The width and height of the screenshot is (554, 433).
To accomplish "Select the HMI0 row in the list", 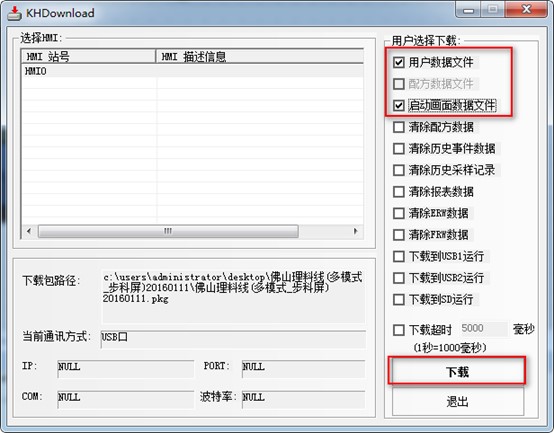I will coord(193,71).
